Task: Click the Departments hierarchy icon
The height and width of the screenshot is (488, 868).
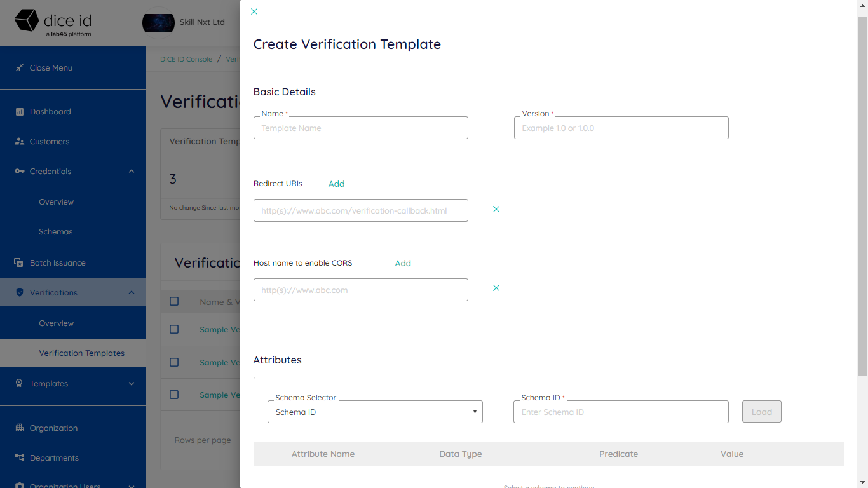Action: click(x=20, y=458)
